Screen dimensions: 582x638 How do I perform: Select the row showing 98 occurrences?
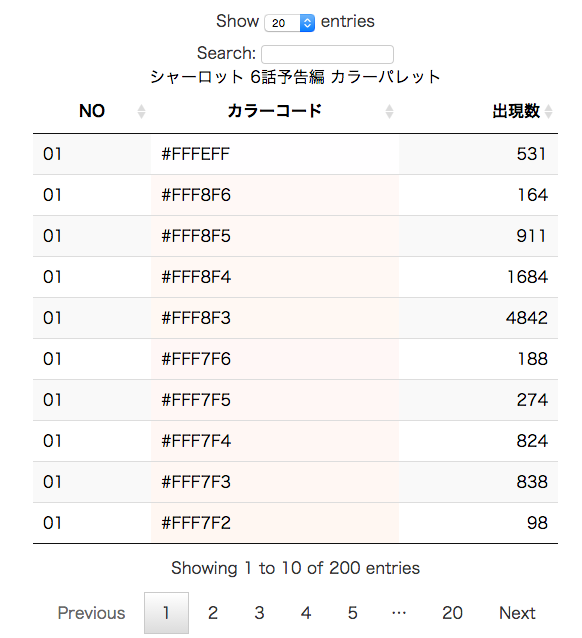point(295,523)
